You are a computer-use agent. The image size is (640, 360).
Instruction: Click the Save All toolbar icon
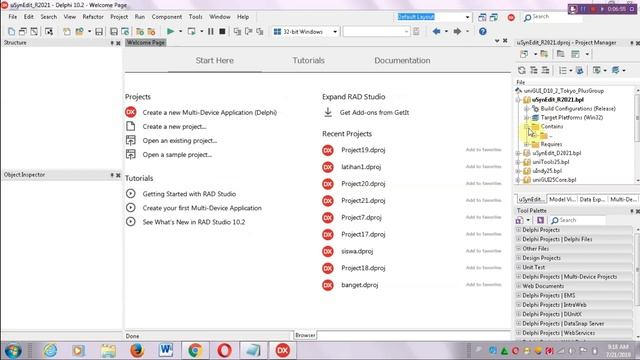pyautogui.click(x=114, y=31)
